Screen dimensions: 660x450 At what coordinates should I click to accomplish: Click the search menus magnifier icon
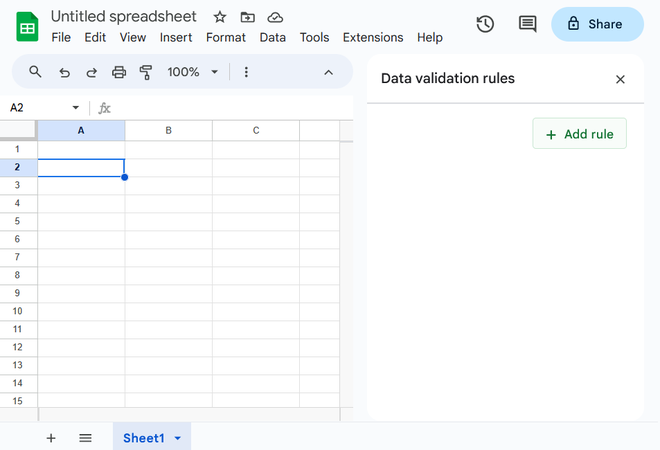[x=36, y=72]
